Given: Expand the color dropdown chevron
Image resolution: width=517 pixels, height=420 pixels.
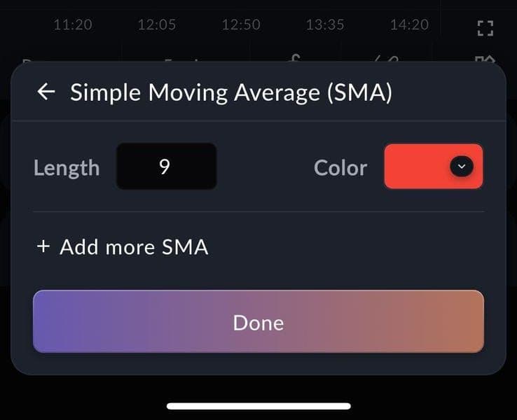Looking at the screenshot, I should [461, 167].
